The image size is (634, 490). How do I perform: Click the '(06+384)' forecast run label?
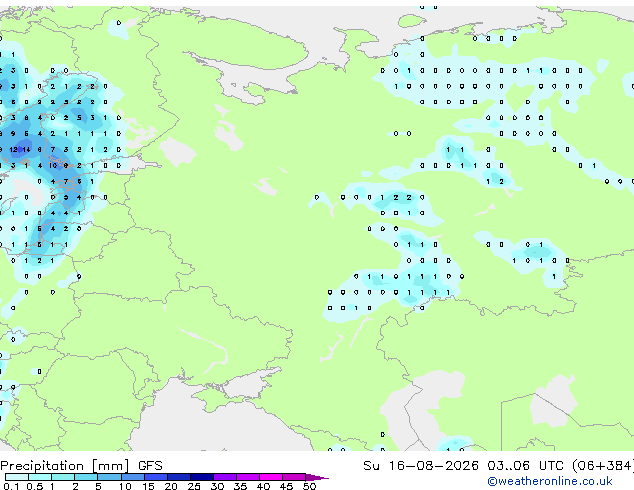tap(602, 466)
